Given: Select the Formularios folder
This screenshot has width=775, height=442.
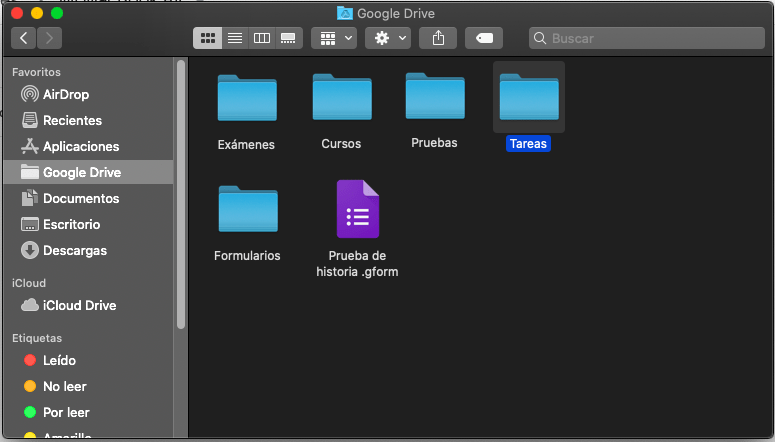Looking at the screenshot, I should tap(247, 209).
